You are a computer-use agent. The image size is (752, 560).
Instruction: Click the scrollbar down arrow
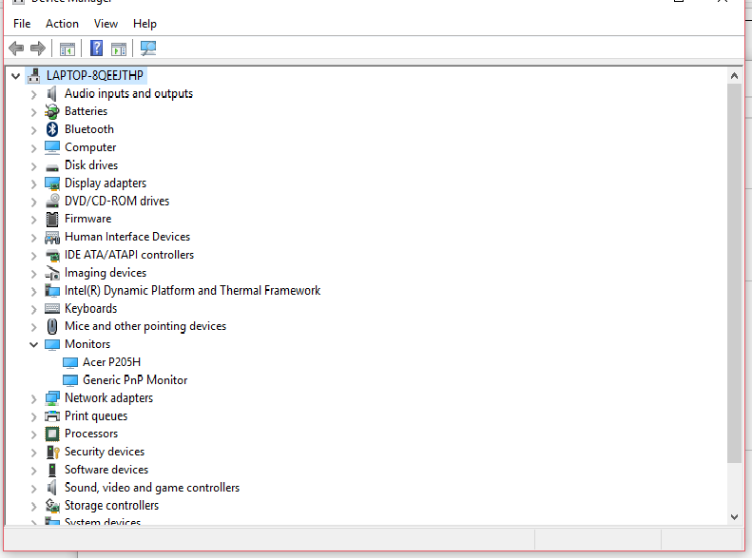[734, 517]
